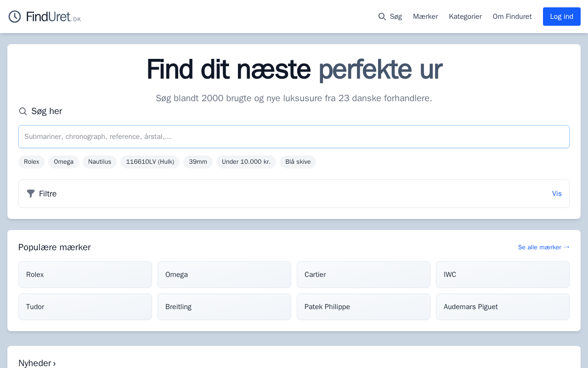
Task: Select the Blå skive suggestion chip
Action: click(298, 162)
